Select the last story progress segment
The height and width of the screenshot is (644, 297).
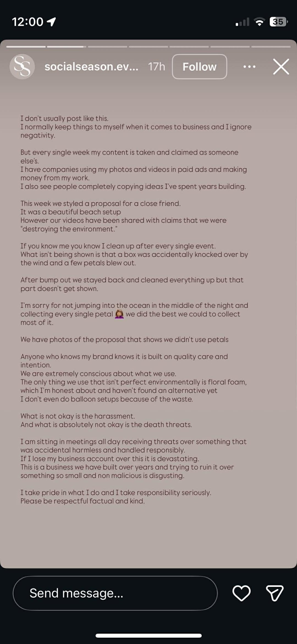[x=271, y=47]
